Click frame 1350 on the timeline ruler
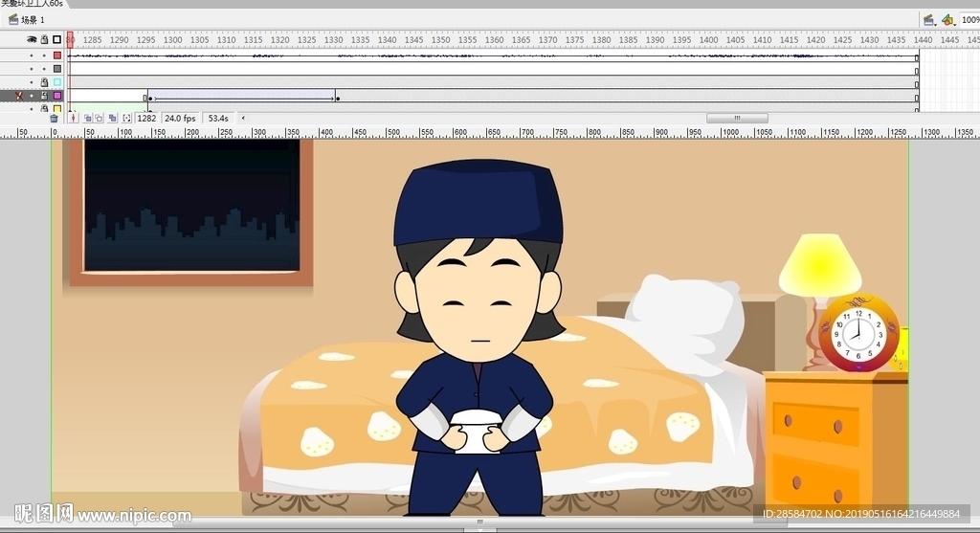The image size is (980, 533). tap(440, 39)
